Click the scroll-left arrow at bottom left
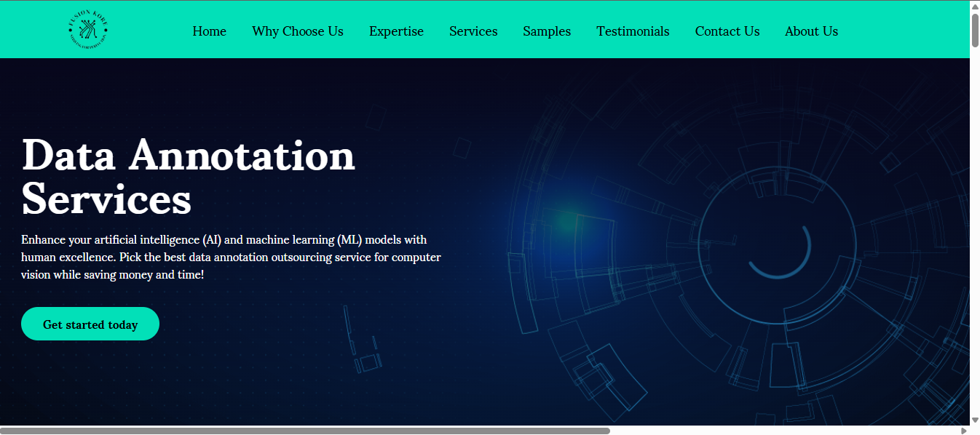This screenshot has width=980, height=435. click(x=5, y=430)
